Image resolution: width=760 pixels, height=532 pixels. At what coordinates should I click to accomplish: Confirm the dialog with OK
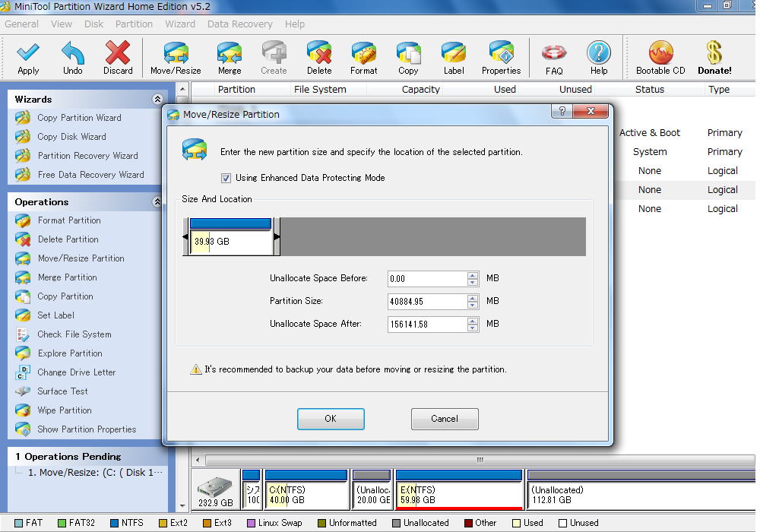(331, 419)
